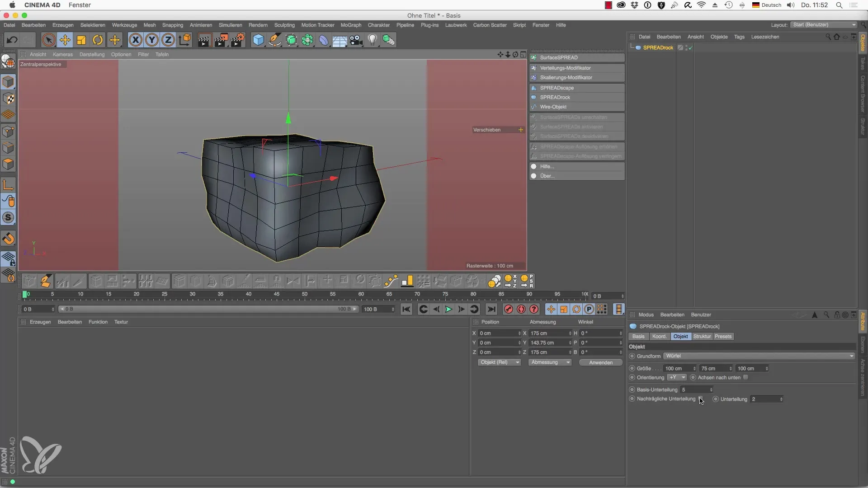868x488 pixels.
Task: Open the Koord. tab
Action: [x=659, y=336]
